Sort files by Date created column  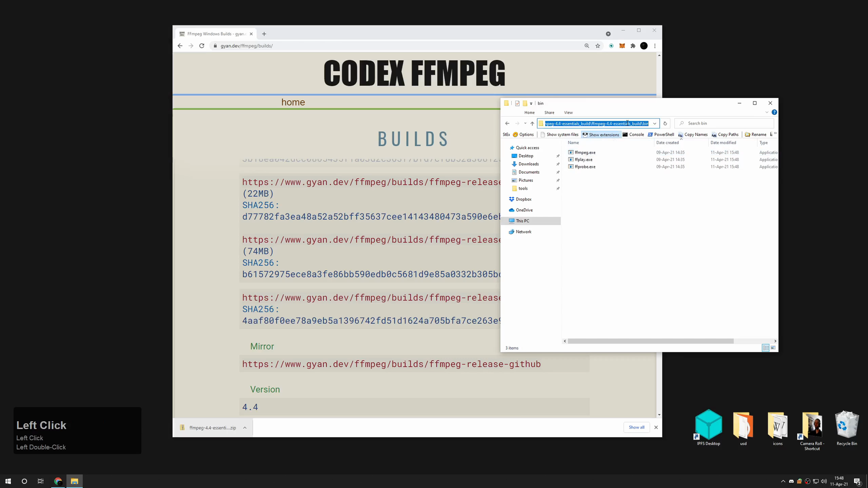[681, 143]
